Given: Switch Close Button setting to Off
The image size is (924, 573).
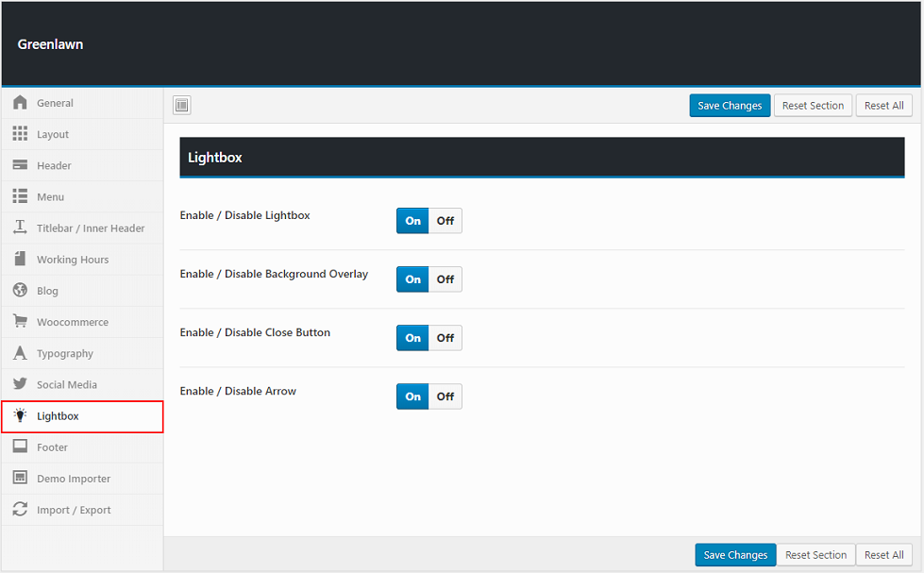Looking at the screenshot, I should pos(445,338).
